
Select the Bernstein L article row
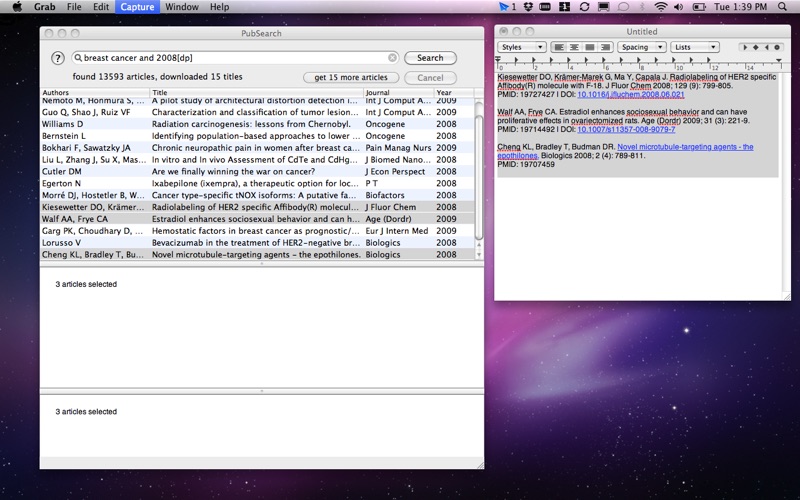click(x=257, y=136)
